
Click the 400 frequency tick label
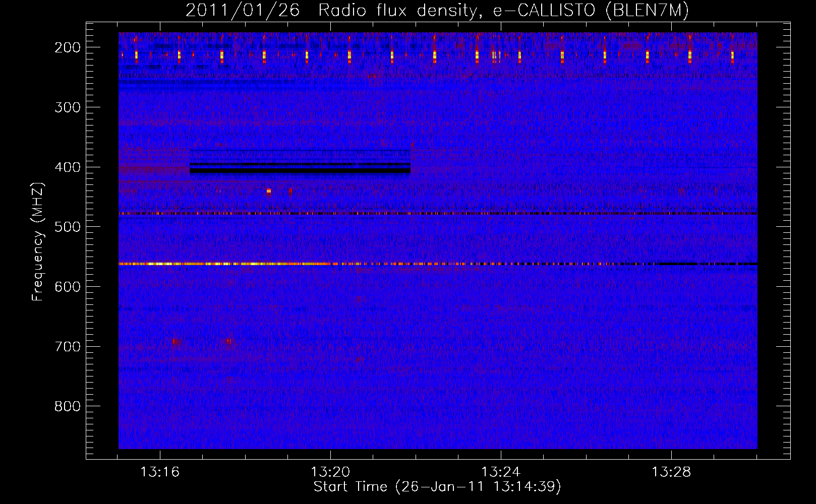pos(67,167)
